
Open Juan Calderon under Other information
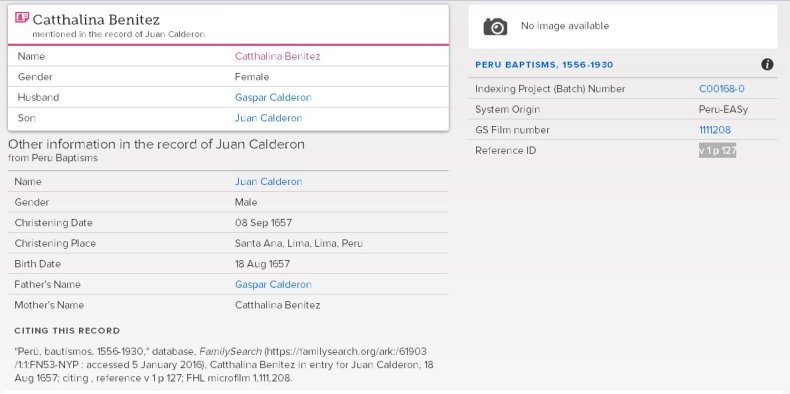[x=269, y=181]
